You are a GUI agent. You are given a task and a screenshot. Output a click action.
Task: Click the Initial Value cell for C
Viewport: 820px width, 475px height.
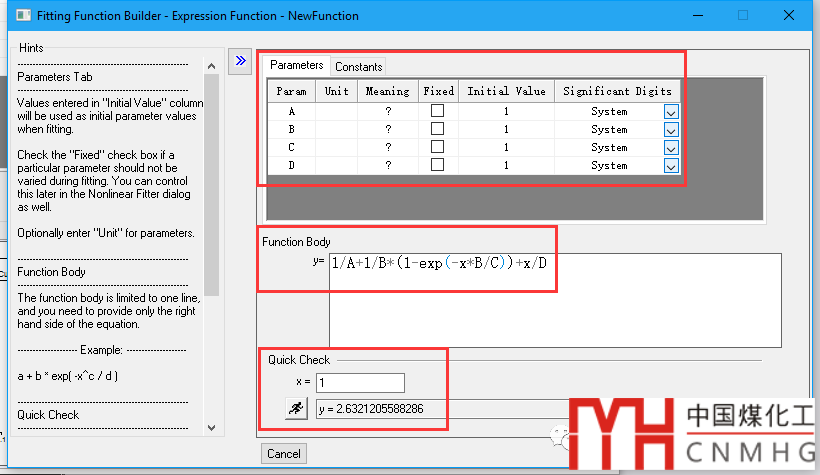506,147
